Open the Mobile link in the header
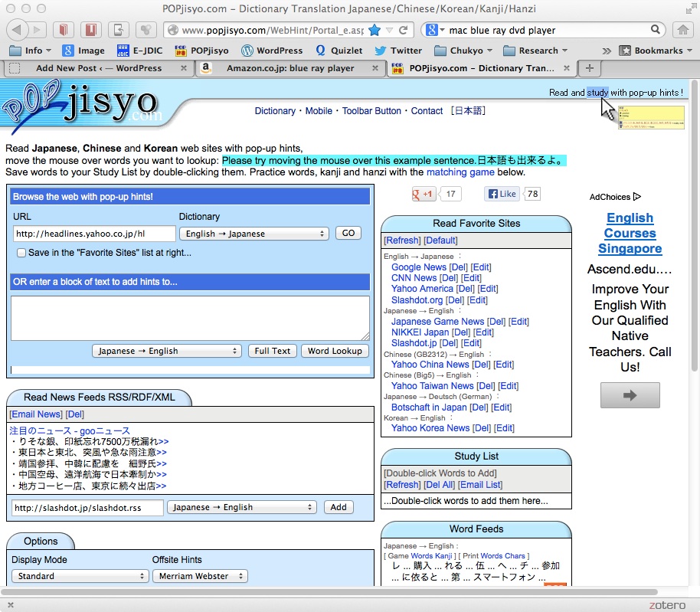This screenshot has height=612, width=700. (319, 111)
